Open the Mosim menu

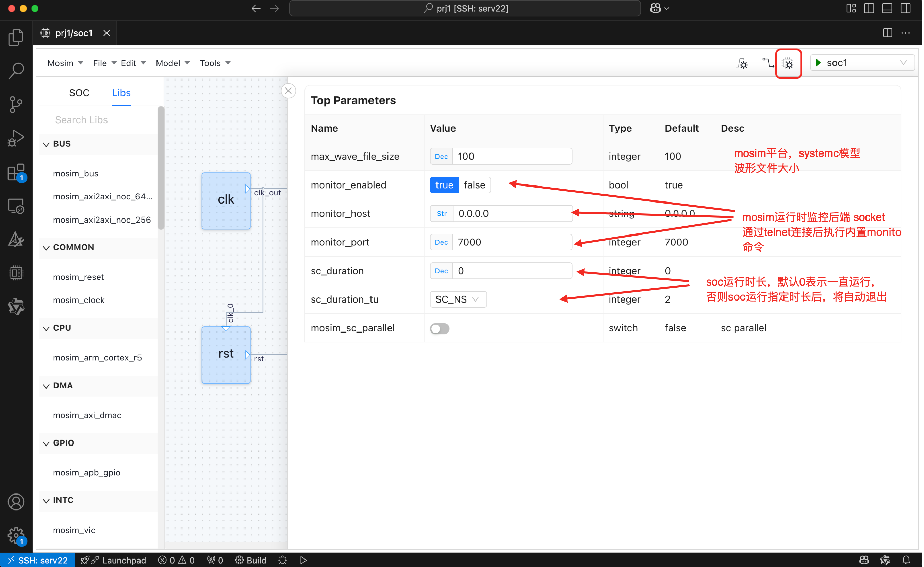[65, 63]
